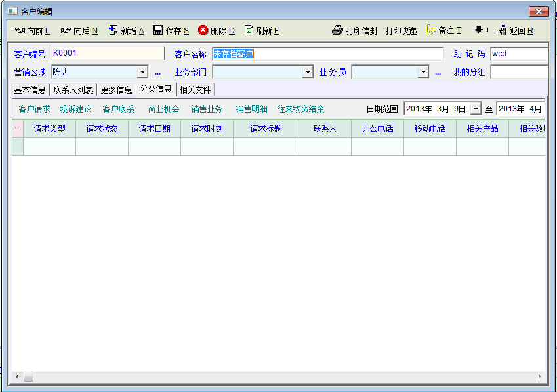Open the start date picker dropdown
The image size is (557, 392).
click(476, 109)
